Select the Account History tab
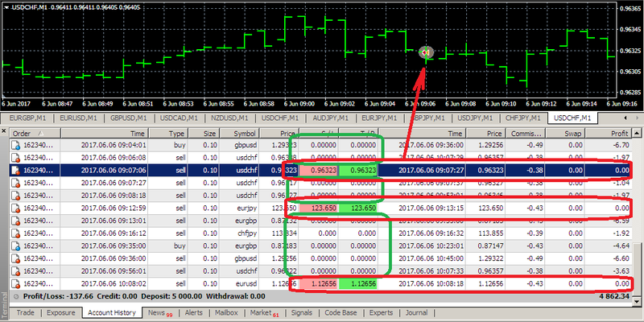Screen dimensions: 644x322 [112, 312]
